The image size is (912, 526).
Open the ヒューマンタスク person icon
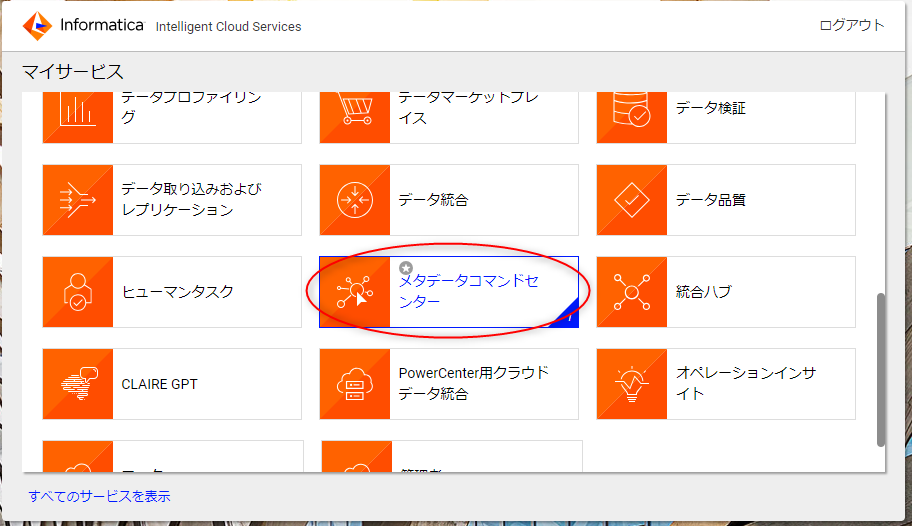(x=78, y=292)
